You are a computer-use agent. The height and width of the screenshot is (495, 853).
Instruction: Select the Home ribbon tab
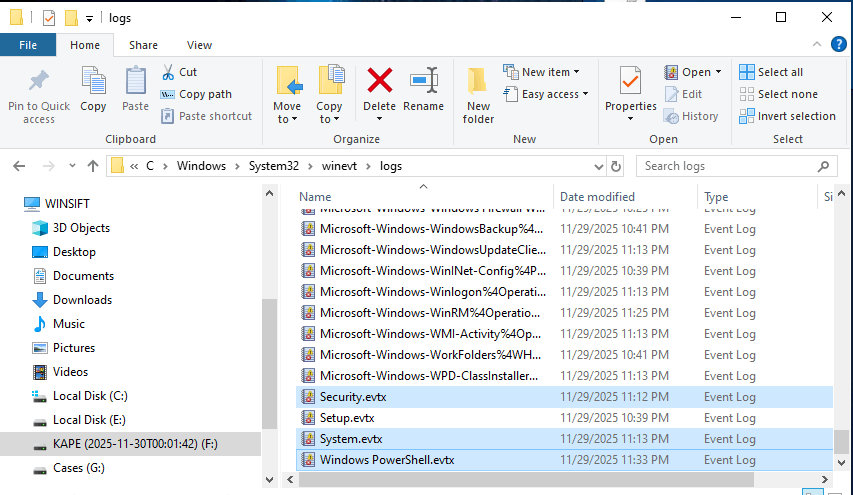click(x=85, y=45)
